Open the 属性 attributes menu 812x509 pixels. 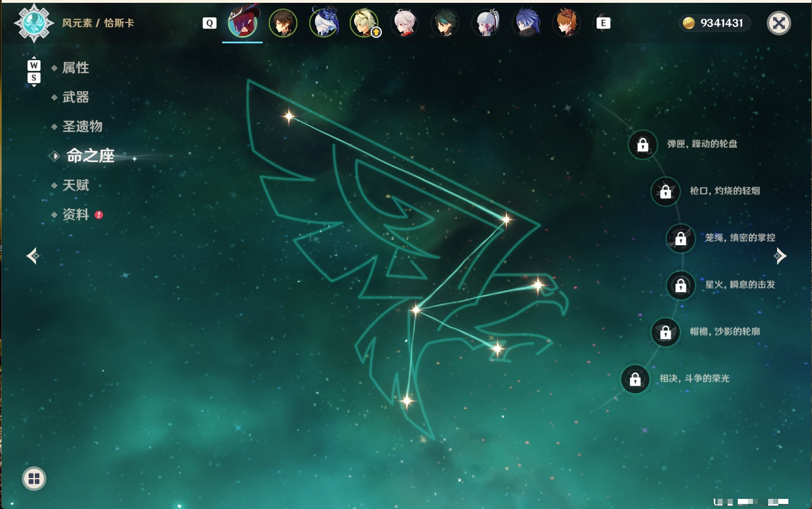[x=75, y=68]
